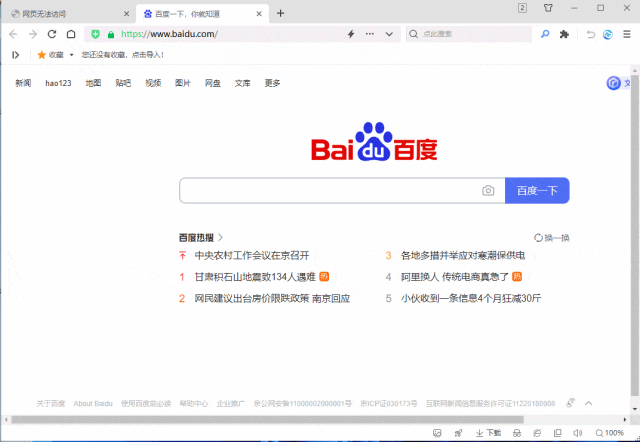This screenshot has height=442, width=640.
Task: Click the import favorites hint text
Action: (122, 55)
